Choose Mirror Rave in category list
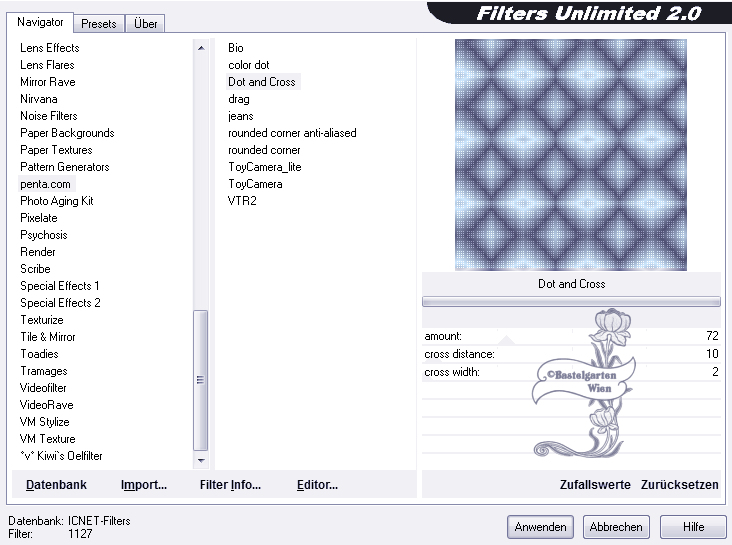Screen dimensions: 732x545 click(x=48, y=82)
